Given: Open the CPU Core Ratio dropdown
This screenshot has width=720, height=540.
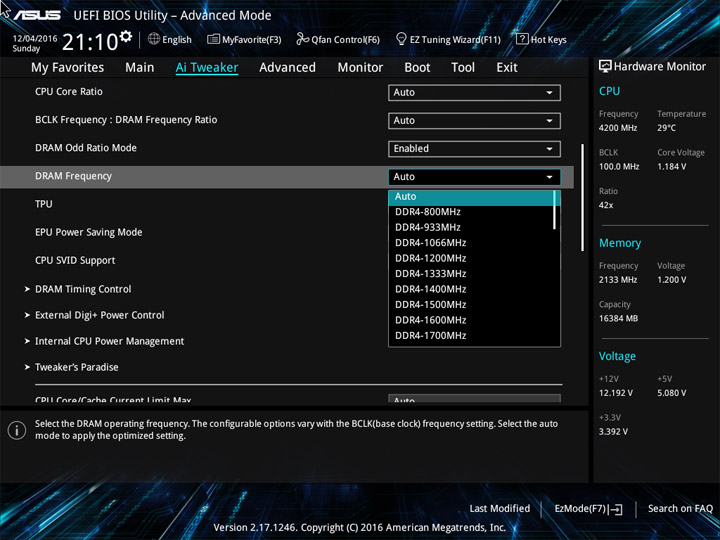Looking at the screenshot, I should 474,92.
